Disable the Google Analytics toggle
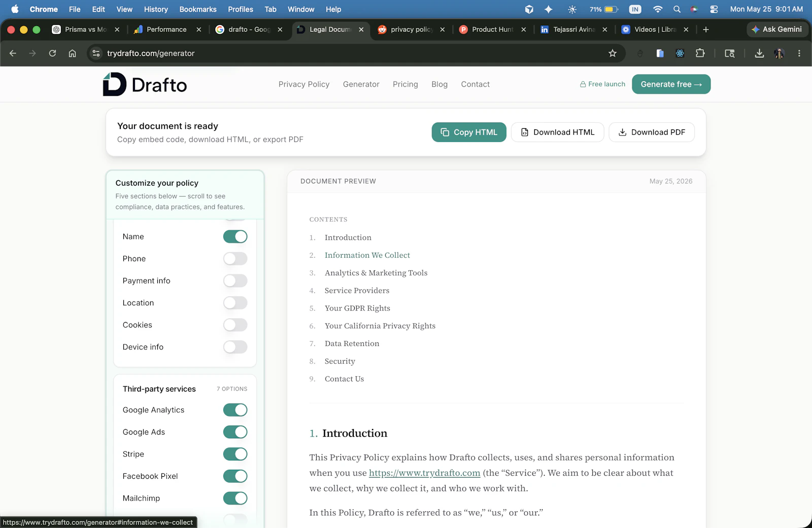This screenshot has height=528, width=812. (x=235, y=410)
